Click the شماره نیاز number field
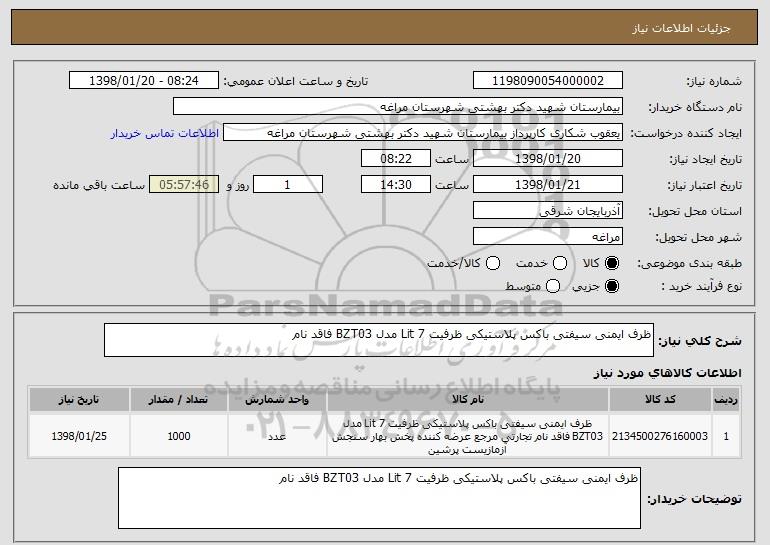Screen dimensions: 770x545 click(x=546, y=81)
